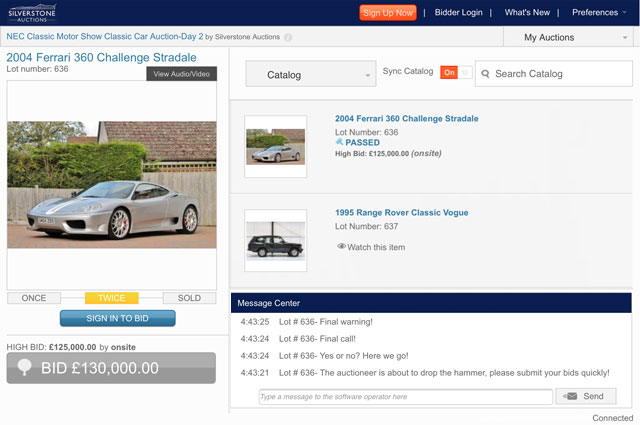
Task: Click the 'Lot Number: 636' catalog text
Action: click(x=367, y=132)
